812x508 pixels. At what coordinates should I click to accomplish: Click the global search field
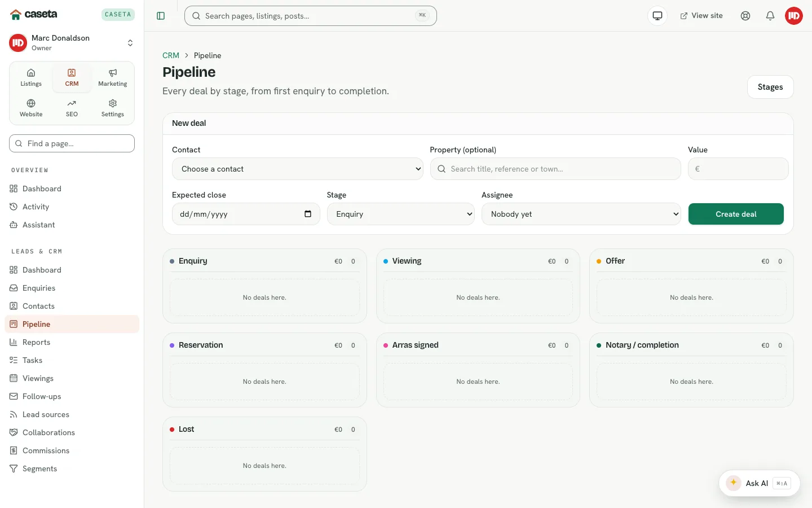point(311,16)
